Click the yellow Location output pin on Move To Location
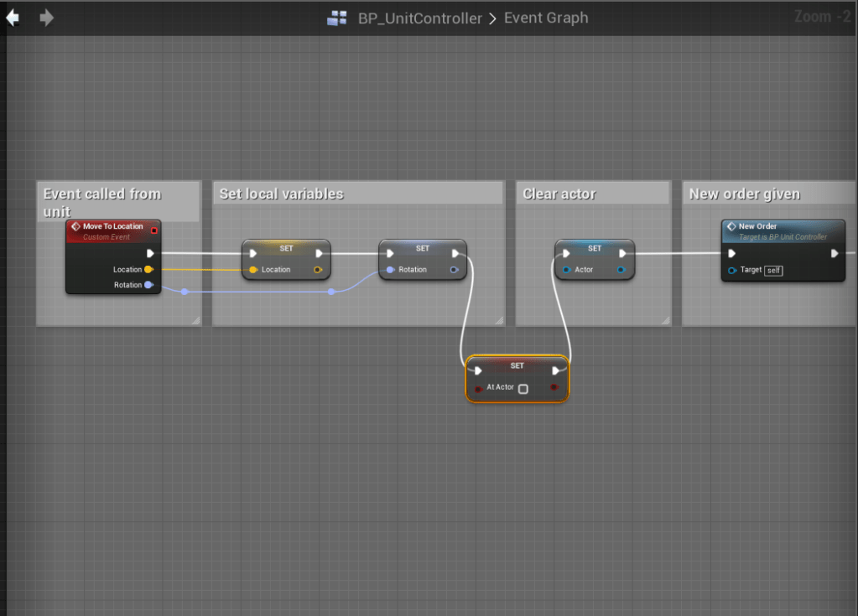 [x=148, y=270]
